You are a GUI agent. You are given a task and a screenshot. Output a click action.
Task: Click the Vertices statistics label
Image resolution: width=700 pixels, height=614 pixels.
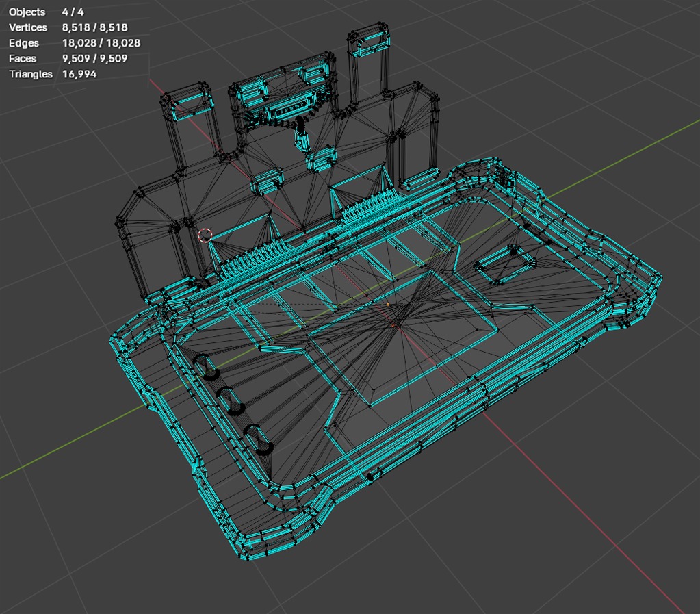[27, 27]
